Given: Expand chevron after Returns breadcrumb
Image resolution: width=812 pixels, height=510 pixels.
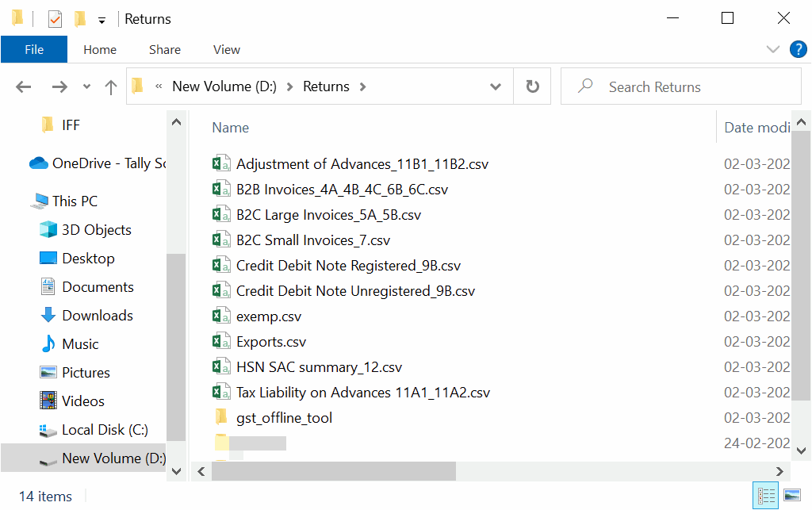Looking at the screenshot, I should pyautogui.click(x=362, y=86).
